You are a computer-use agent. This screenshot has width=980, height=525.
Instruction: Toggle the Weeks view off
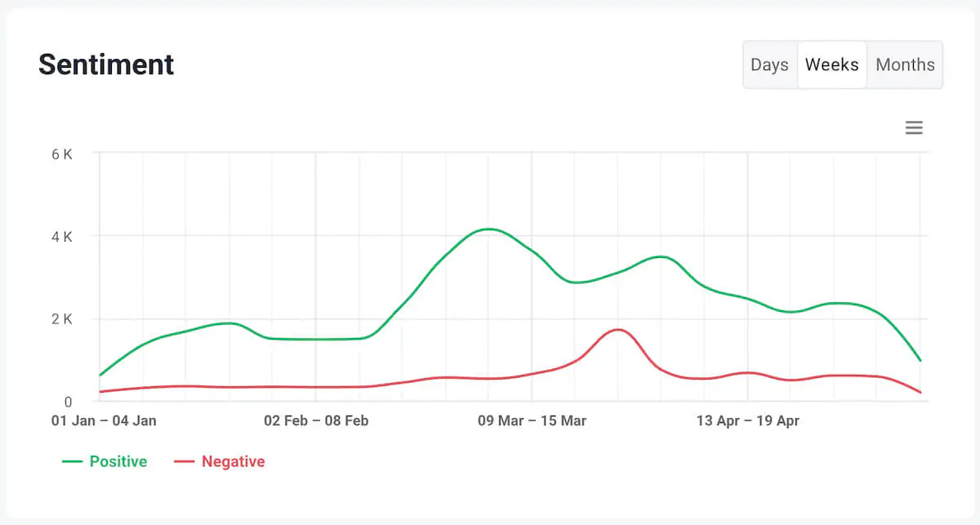click(x=831, y=65)
